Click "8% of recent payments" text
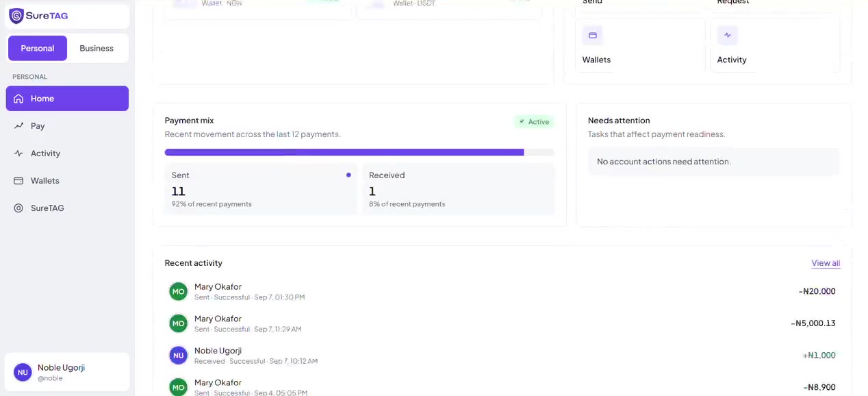 407,204
